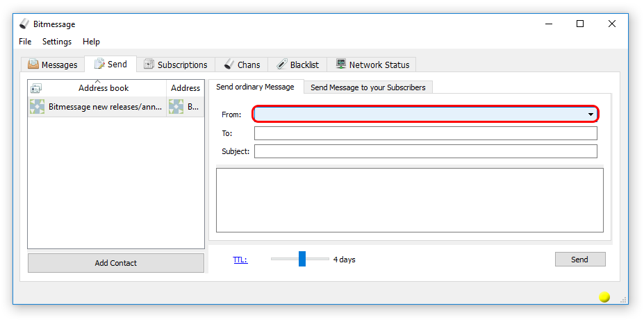This screenshot has height=322, width=644.
Task: Switch to Send ordinary Message tab
Action: (x=256, y=87)
